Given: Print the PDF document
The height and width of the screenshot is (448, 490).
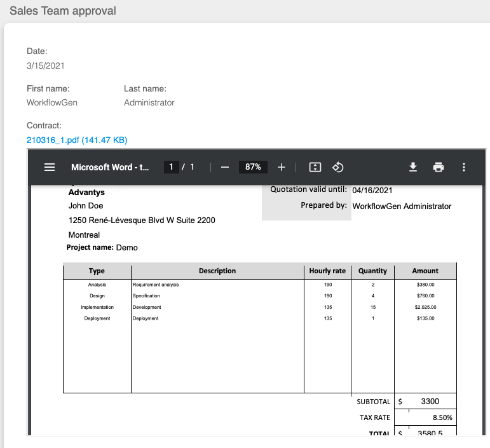Looking at the screenshot, I should (x=438, y=167).
